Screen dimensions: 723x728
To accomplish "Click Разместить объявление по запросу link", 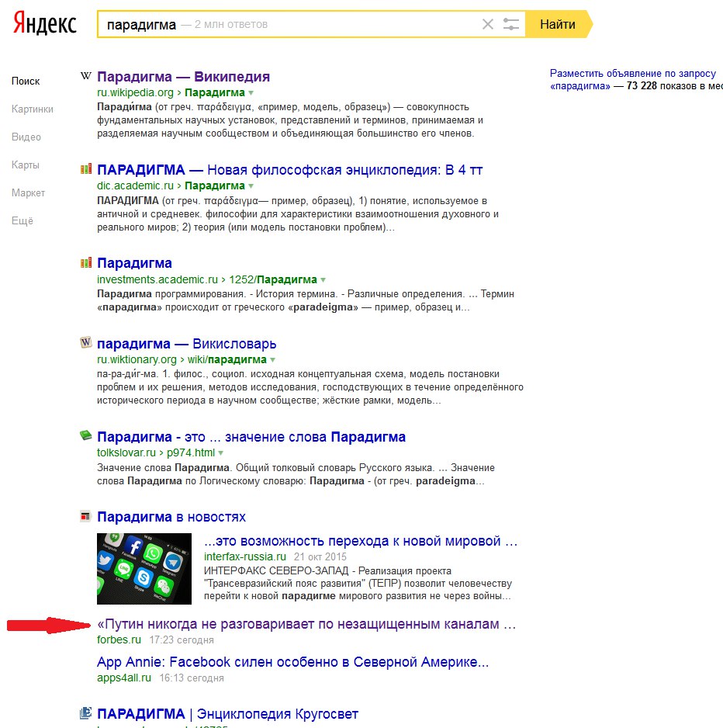I will 633,74.
